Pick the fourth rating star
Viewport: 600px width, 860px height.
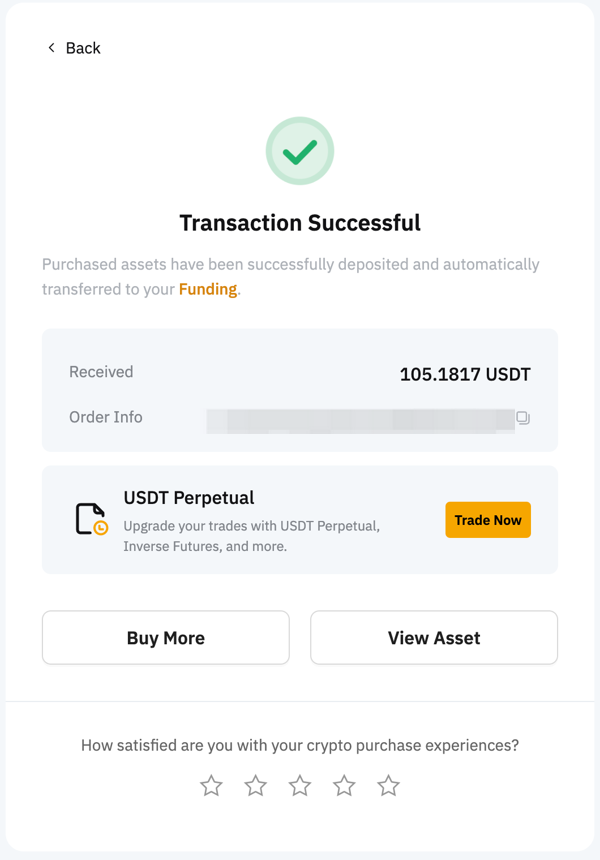pos(344,786)
